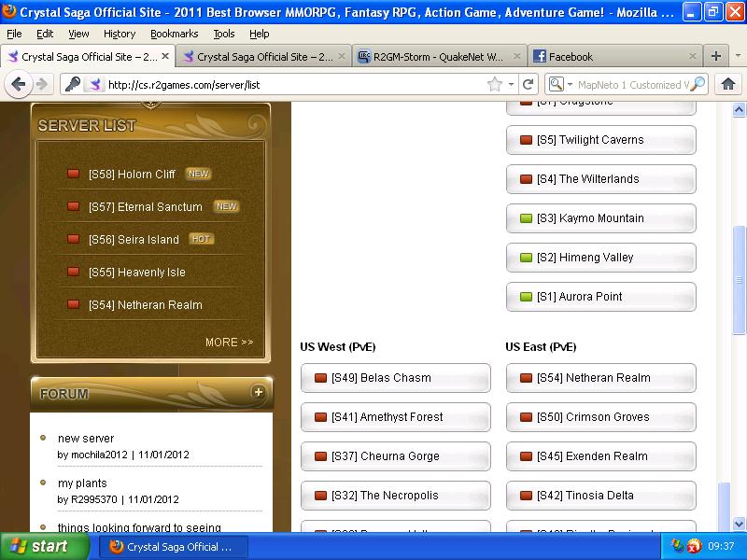This screenshot has height=560, width=747.
Task: Click the browser Back arrow button
Action: (18, 84)
